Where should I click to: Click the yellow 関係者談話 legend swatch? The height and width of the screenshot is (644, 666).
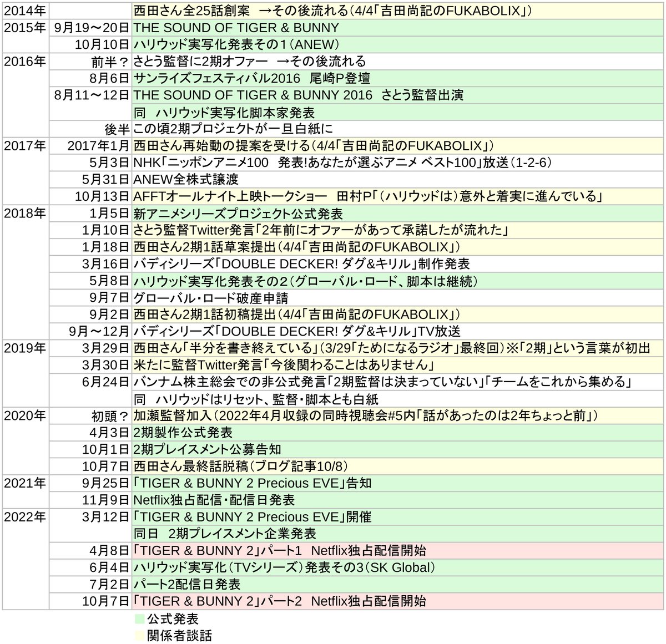(139, 636)
